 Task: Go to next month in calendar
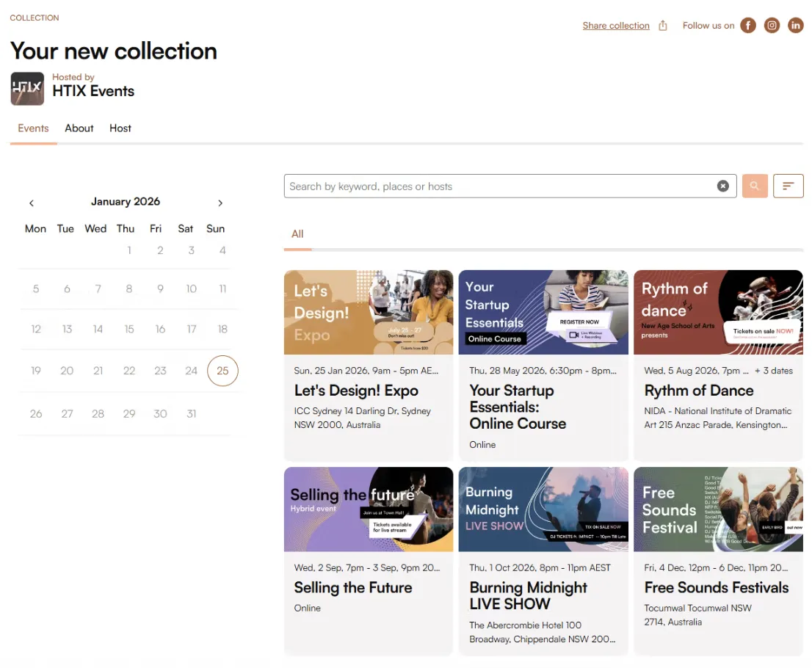coord(220,203)
